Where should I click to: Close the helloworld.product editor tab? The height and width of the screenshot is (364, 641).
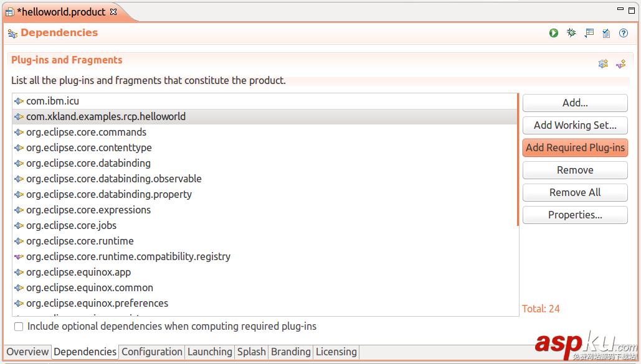click(113, 12)
